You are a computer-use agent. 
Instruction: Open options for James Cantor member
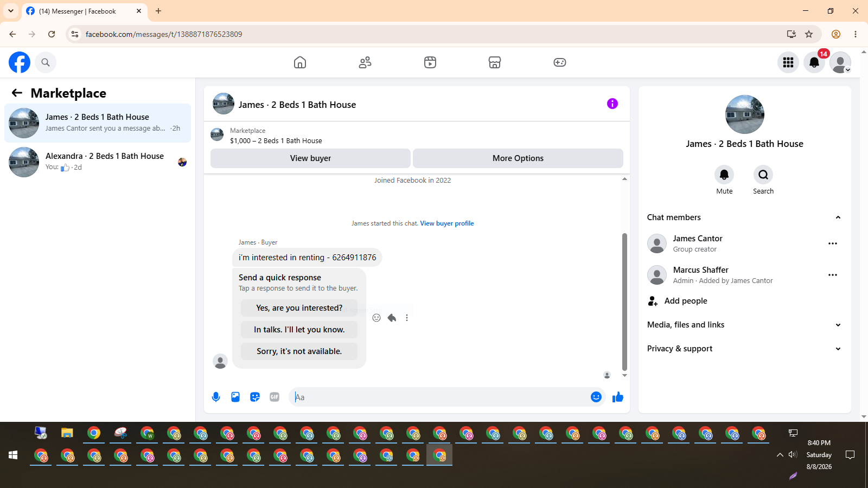pos(833,243)
